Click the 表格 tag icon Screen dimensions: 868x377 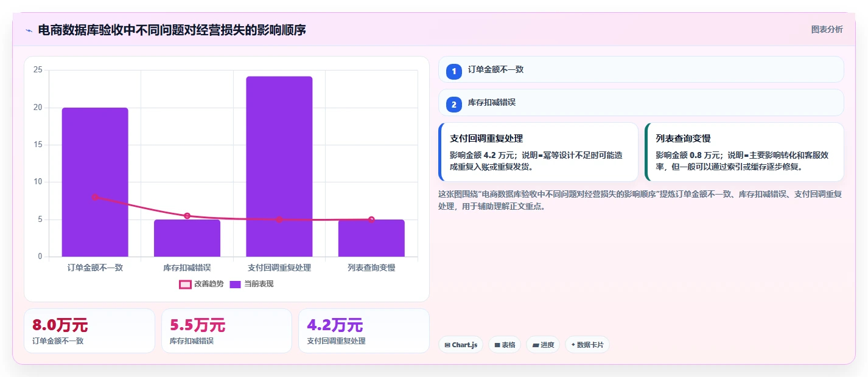click(x=497, y=345)
